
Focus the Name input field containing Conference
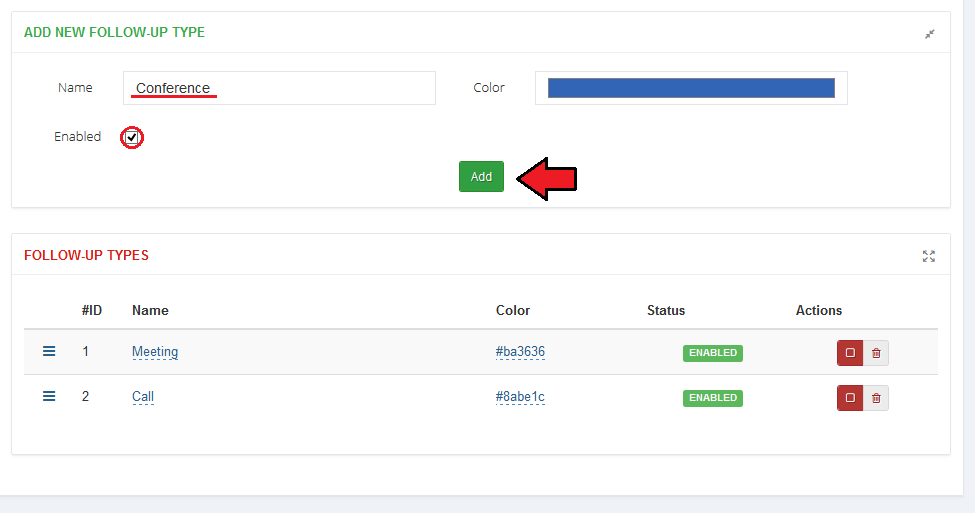coord(279,88)
